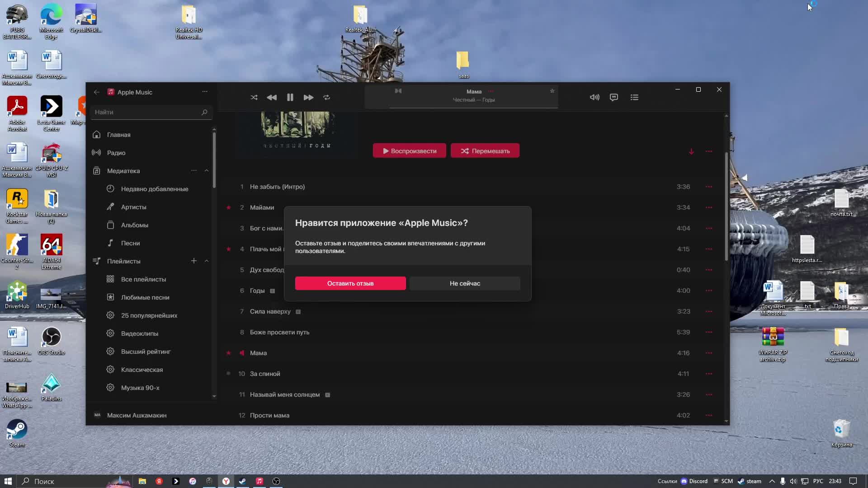Viewport: 868px width, 488px height.
Task: Pause the currently playing song
Action: coord(290,98)
